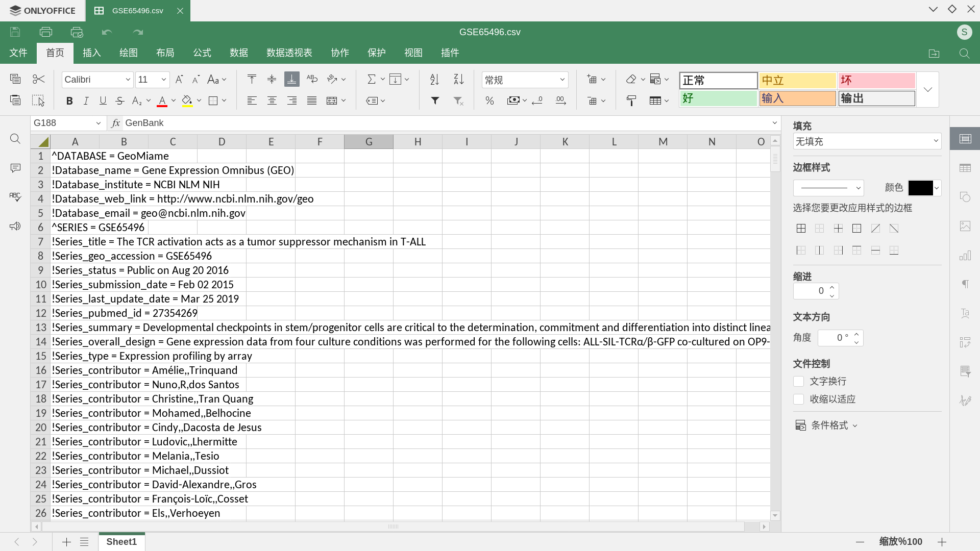The width and height of the screenshot is (980, 551).
Task: Toggle Underline formatting
Action: coord(103,101)
